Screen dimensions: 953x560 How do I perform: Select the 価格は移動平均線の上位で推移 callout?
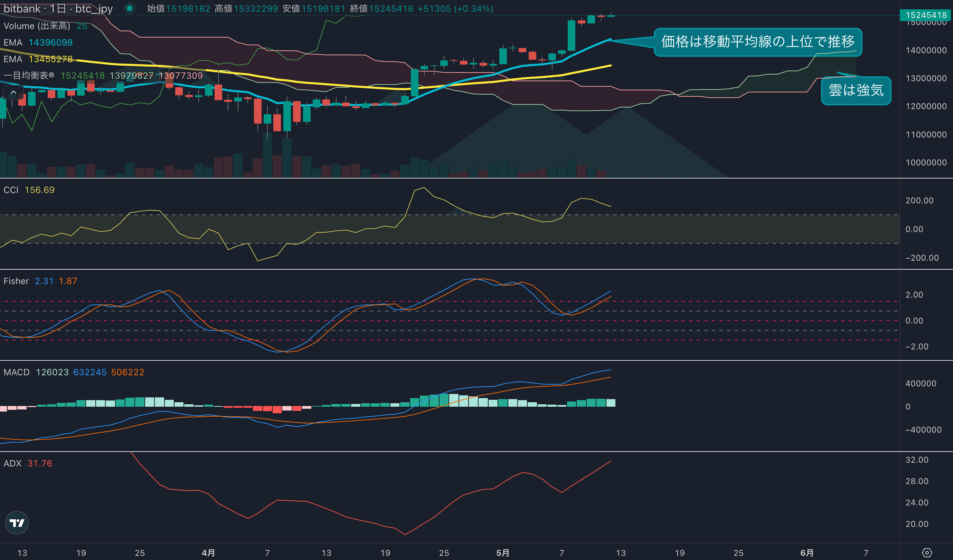[757, 42]
